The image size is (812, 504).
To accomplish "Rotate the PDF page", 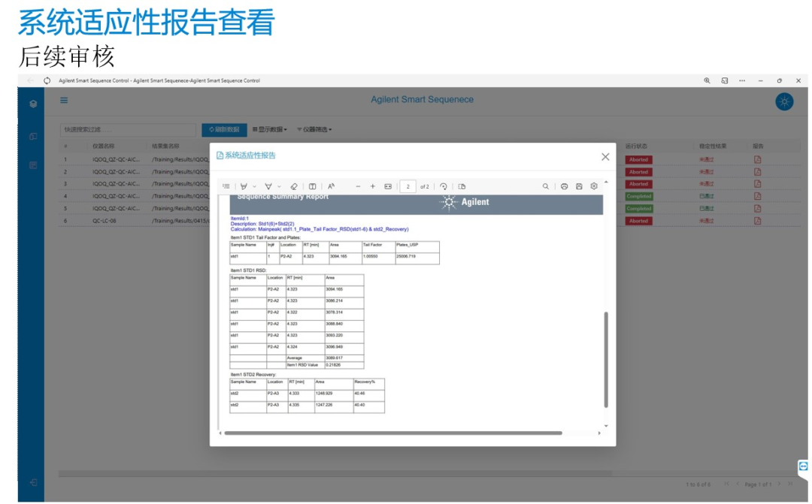I will [444, 186].
